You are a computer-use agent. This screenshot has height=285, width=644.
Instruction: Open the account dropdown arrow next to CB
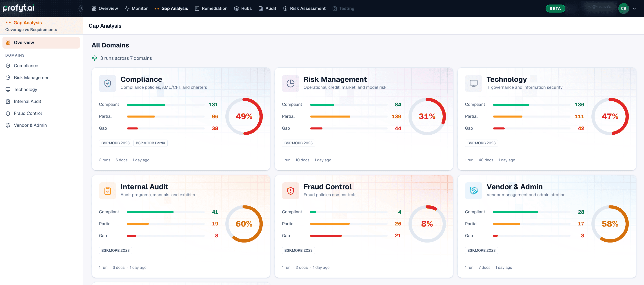tap(634, 9)
